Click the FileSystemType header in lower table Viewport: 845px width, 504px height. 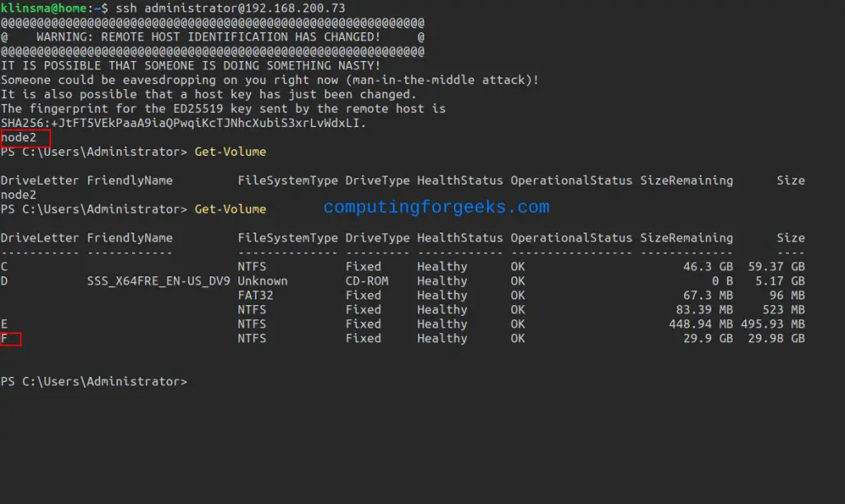pyautogui.click(x=288, y=238)
